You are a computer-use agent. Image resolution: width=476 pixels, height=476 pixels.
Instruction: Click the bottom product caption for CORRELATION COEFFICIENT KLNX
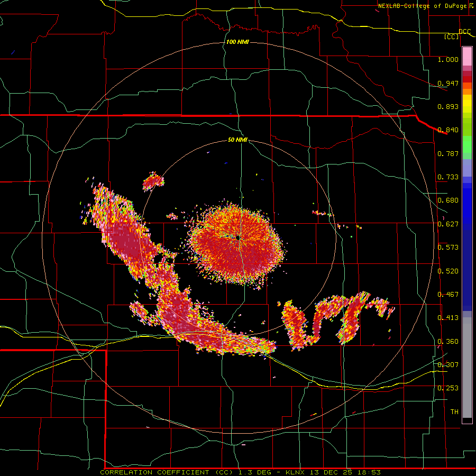click(240, 472)
